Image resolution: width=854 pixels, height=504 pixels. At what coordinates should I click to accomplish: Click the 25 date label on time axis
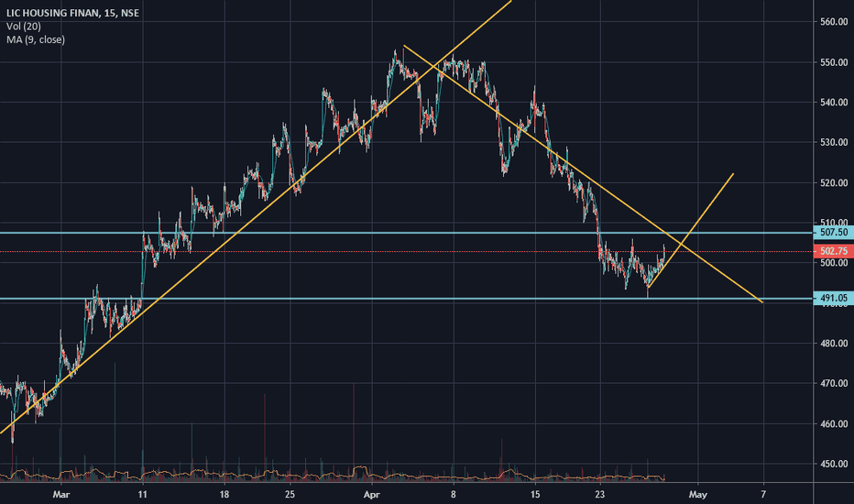290,495
